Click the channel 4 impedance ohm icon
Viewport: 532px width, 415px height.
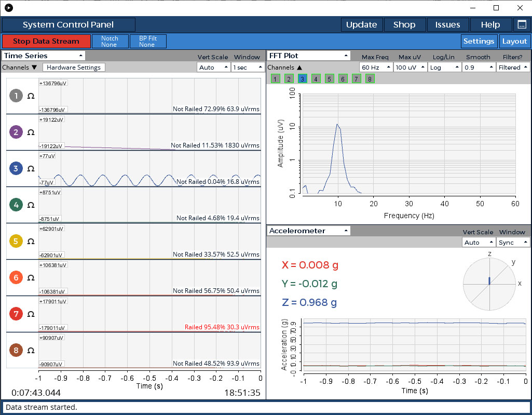[x=31, y=205]
